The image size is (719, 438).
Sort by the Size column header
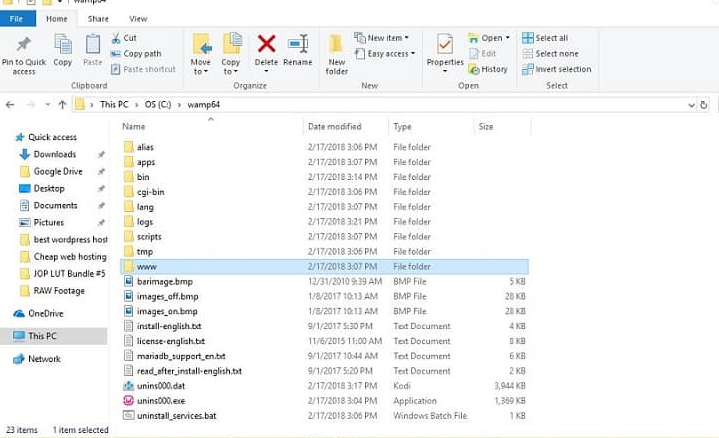pos(486,127)
